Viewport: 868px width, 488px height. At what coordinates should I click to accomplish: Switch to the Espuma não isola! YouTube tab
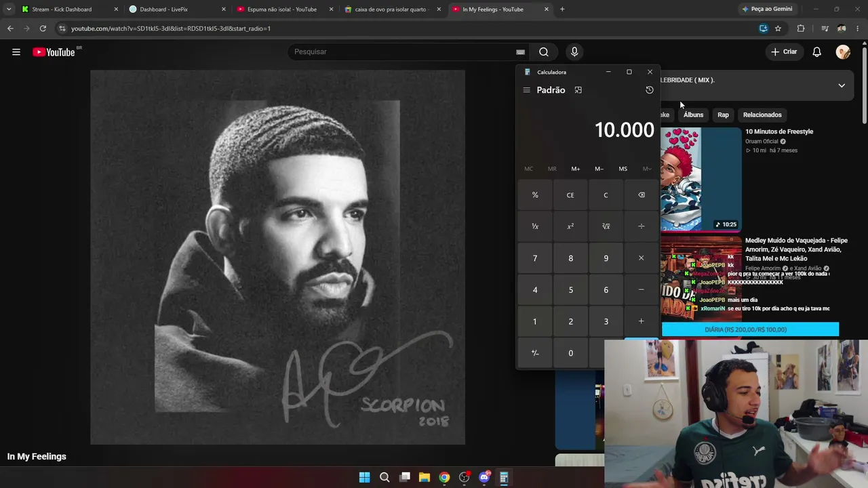click(285, 9)
